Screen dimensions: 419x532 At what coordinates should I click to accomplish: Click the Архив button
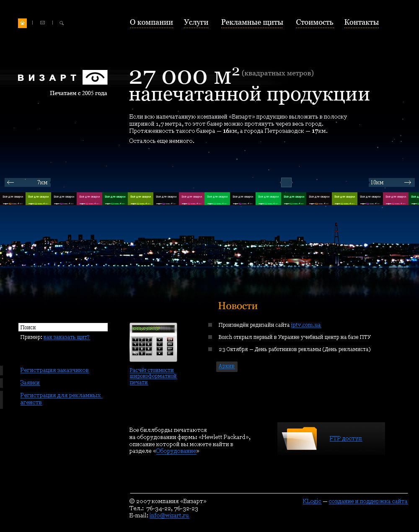pos(227,366)
